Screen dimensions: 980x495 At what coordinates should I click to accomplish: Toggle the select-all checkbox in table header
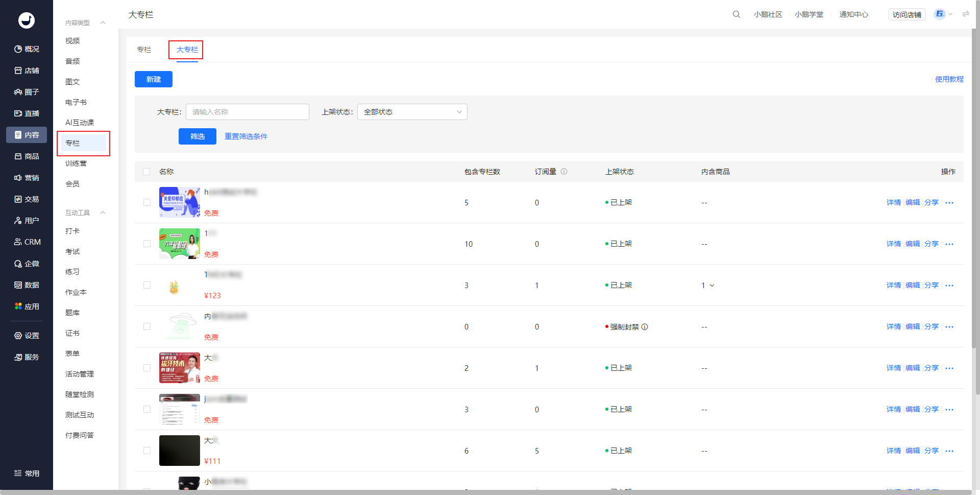pyautogui.click(x=147, y=172)
